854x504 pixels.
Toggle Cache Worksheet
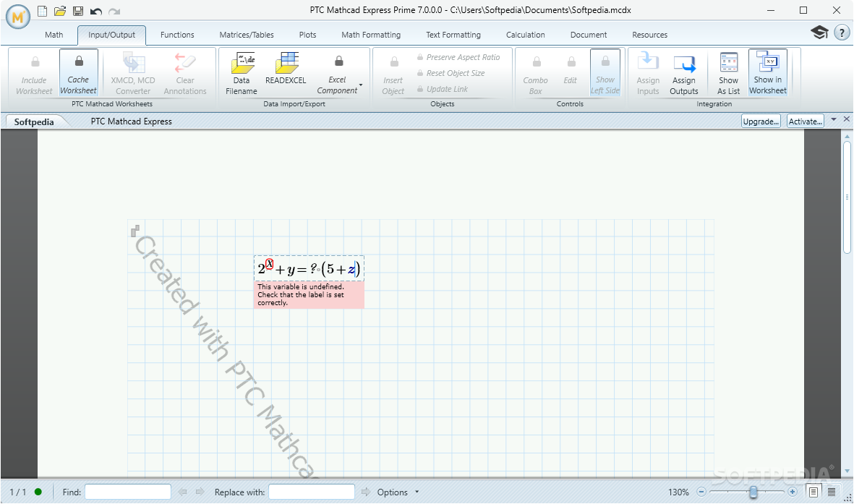(78, 73)
